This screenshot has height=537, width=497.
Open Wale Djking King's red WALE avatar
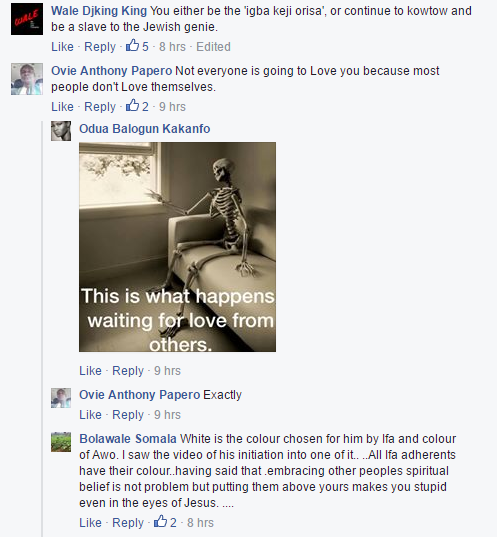click(x=27, y=19)
